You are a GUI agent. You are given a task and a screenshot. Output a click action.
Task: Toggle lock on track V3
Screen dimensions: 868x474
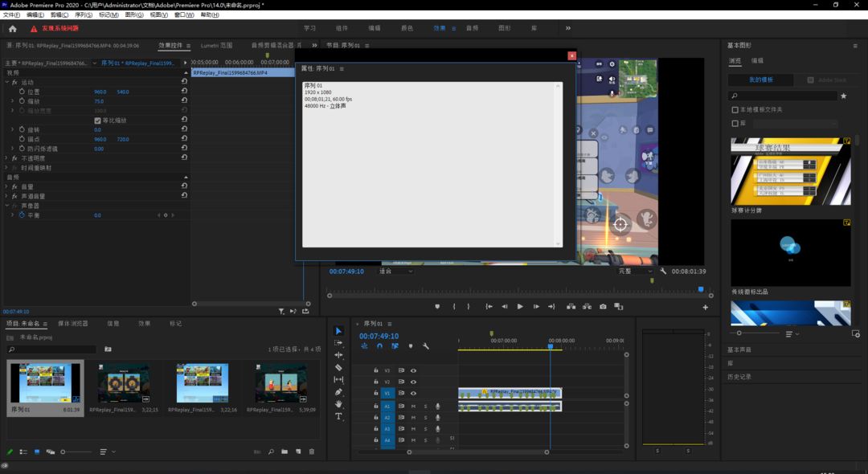coord(376,370)
